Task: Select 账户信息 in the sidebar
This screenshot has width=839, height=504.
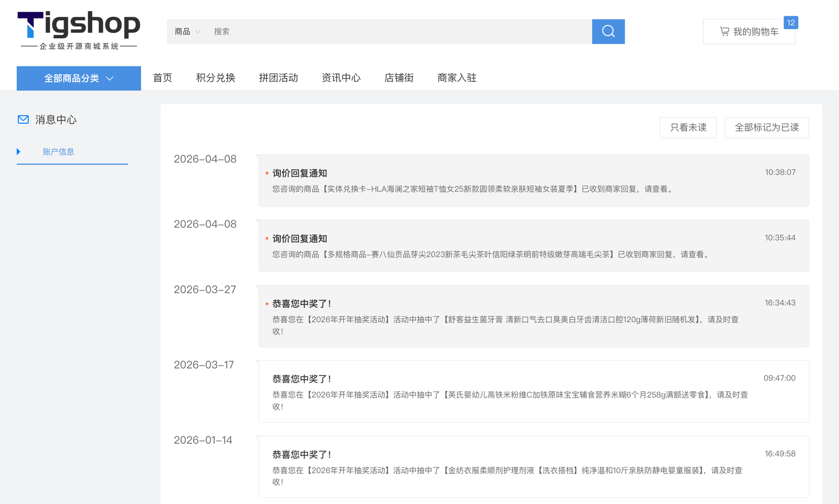Action: coord(58,152)
